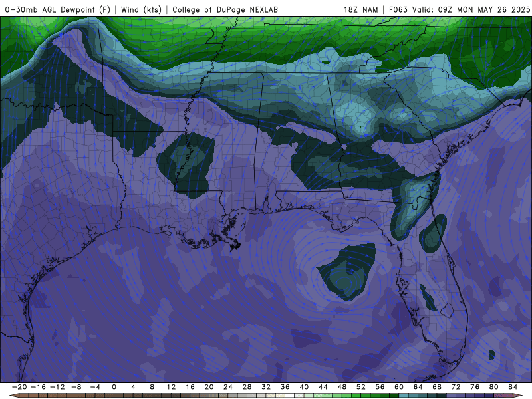Click the '-8' legend scale label
Screen dimensions: 532x399
tap(76, 387)
